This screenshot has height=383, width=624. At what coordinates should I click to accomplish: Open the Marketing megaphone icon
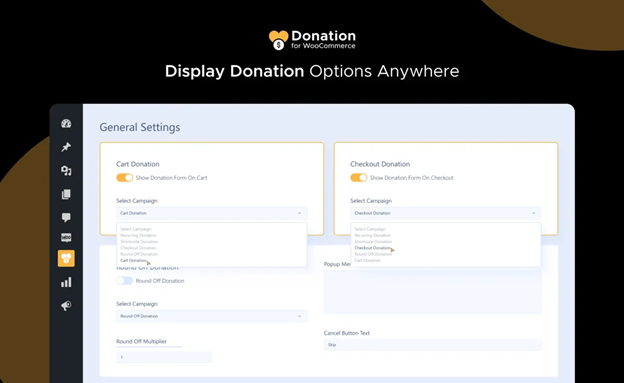[x=66, y=305]
